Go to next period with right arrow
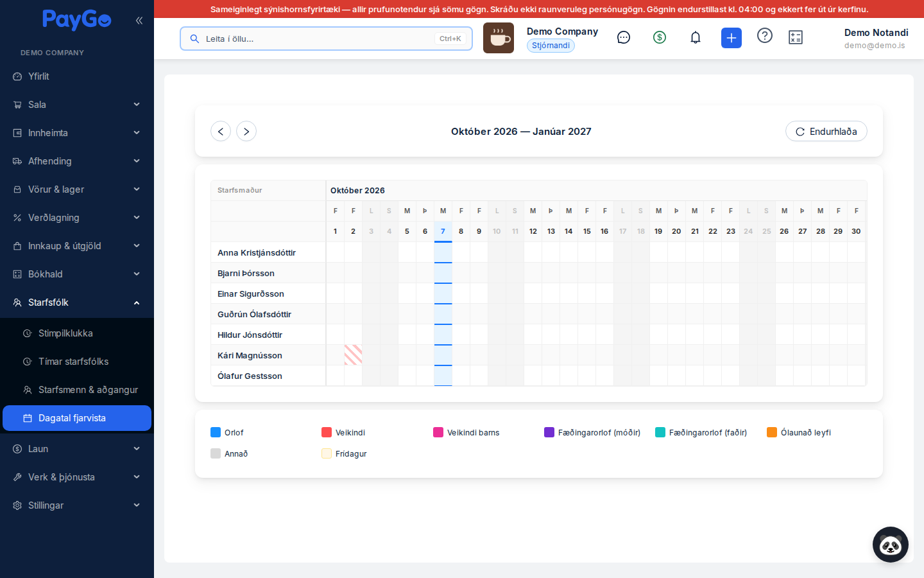Image resolution: width=924 pixels, height=578 pixels. (246, 132)
